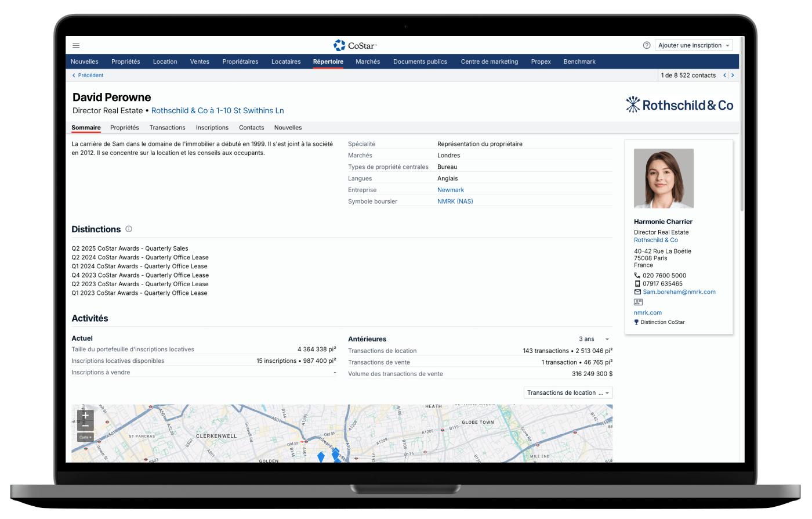
Task: Click the CoStar logo
Action: [355, 45]
